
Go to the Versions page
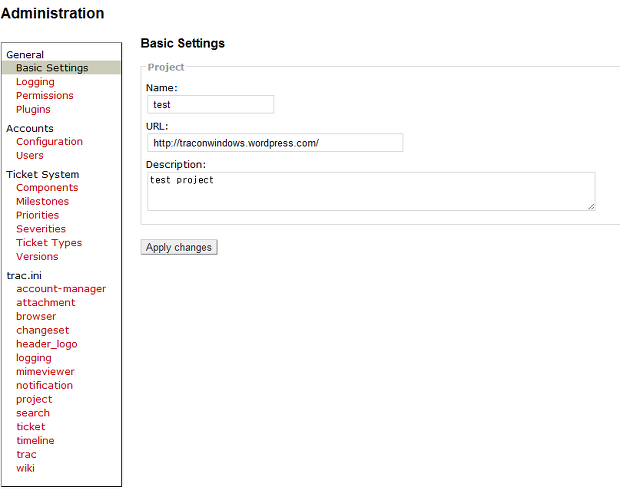(37, 257)
